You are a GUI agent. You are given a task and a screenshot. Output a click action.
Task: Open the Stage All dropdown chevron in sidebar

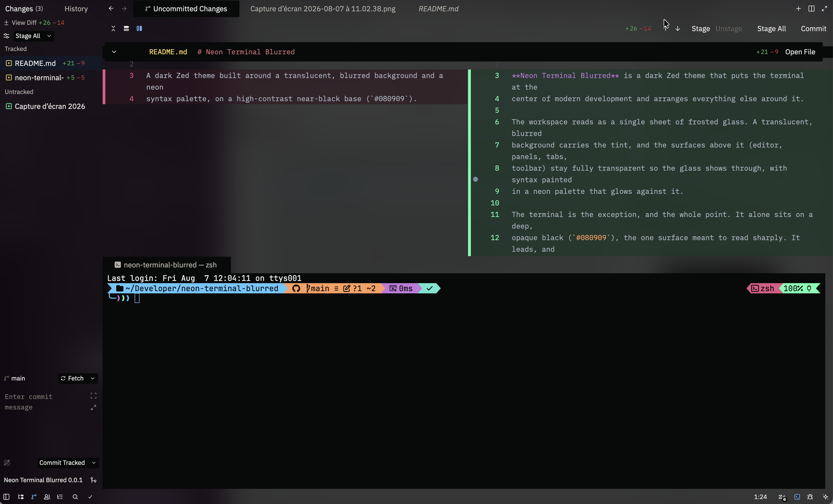click(49, 36)
